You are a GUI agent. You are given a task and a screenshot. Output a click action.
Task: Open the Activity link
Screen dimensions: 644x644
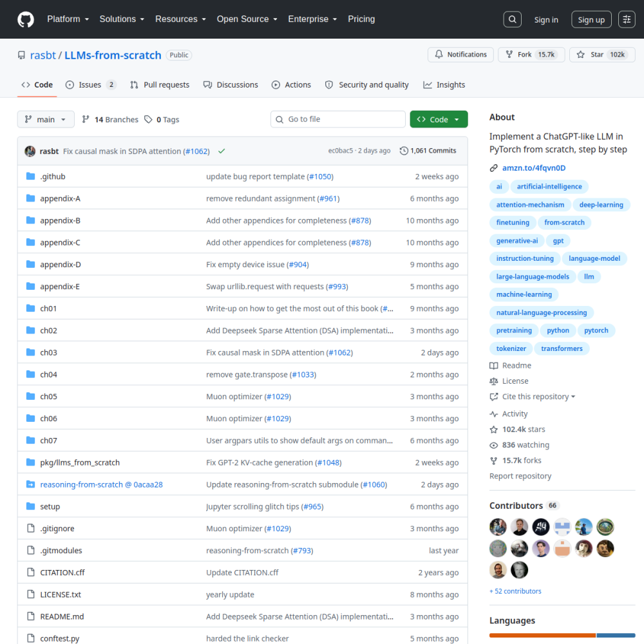tap(509, 414)
